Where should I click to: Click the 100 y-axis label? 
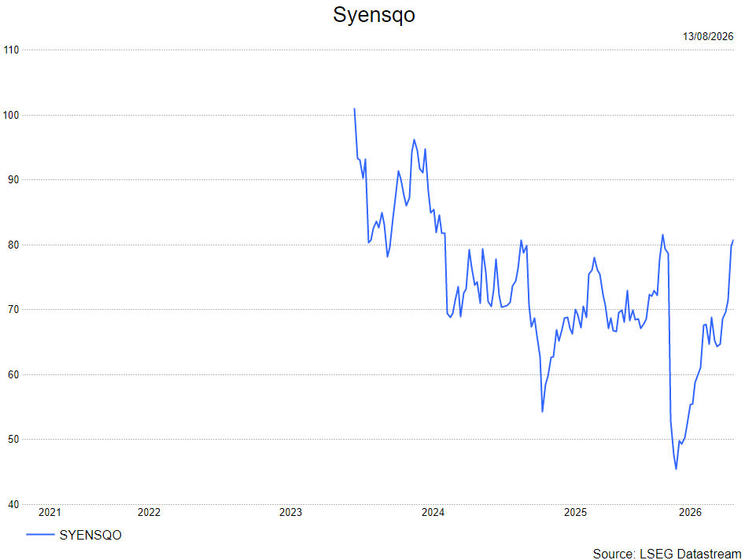(11, 115)
